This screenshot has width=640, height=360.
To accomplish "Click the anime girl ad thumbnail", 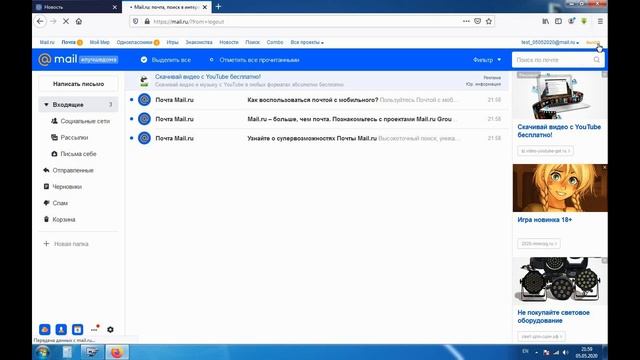I will (560, 188).
